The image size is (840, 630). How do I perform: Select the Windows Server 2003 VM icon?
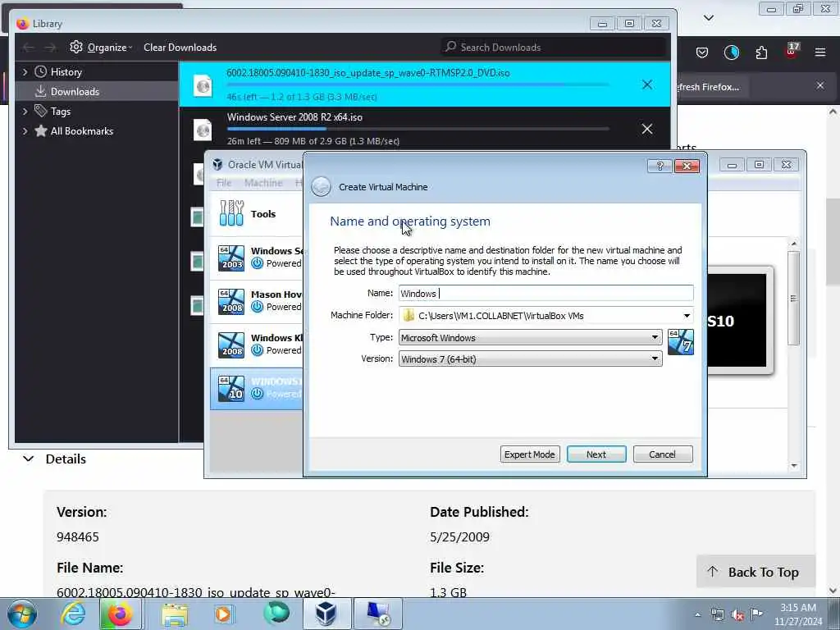(x=231, y=258)
